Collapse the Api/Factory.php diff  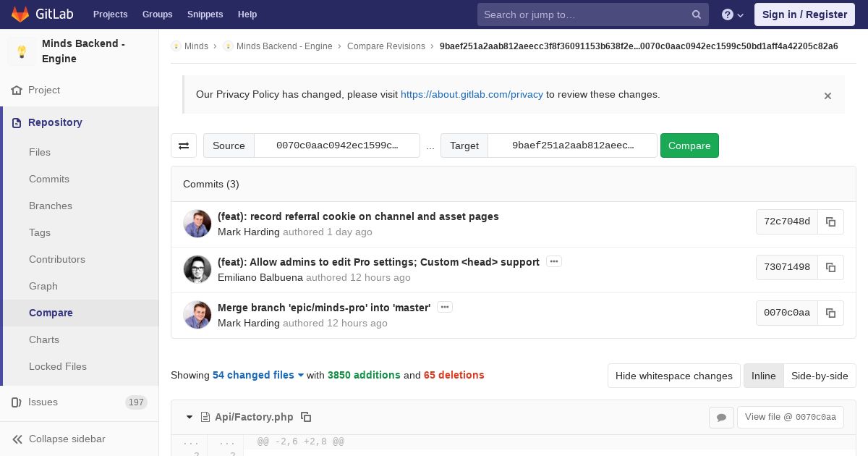(190, 417)
